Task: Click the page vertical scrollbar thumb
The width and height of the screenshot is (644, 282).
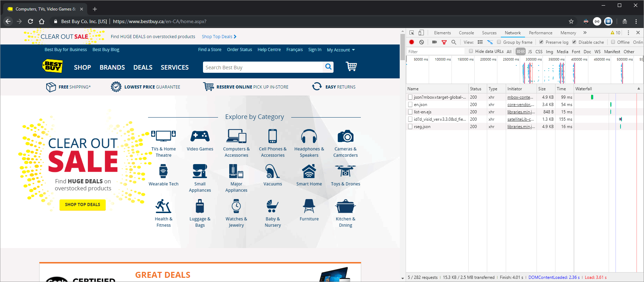Action: click(x=402, y=47)
